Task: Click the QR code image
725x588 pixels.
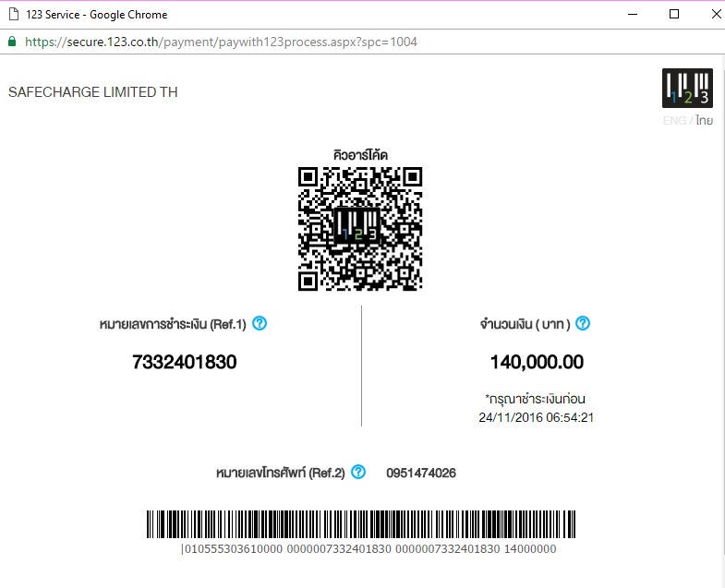Action: [x=359, y=229]
